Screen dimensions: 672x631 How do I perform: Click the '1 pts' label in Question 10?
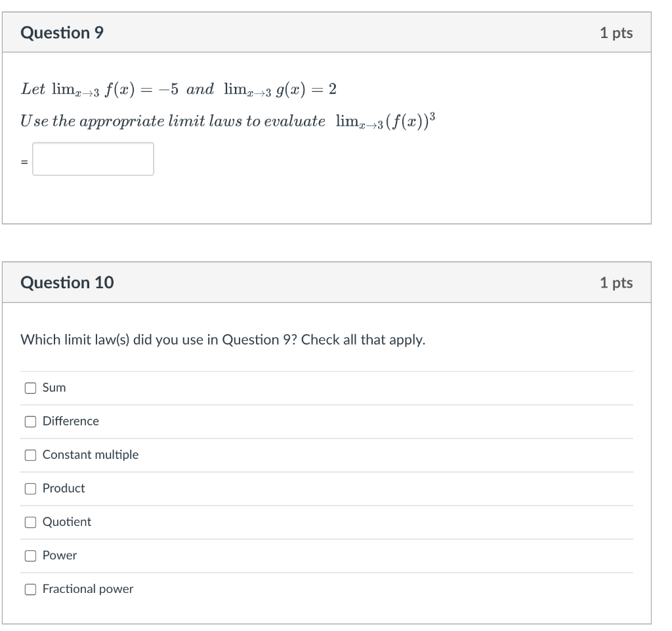point(616,283)
